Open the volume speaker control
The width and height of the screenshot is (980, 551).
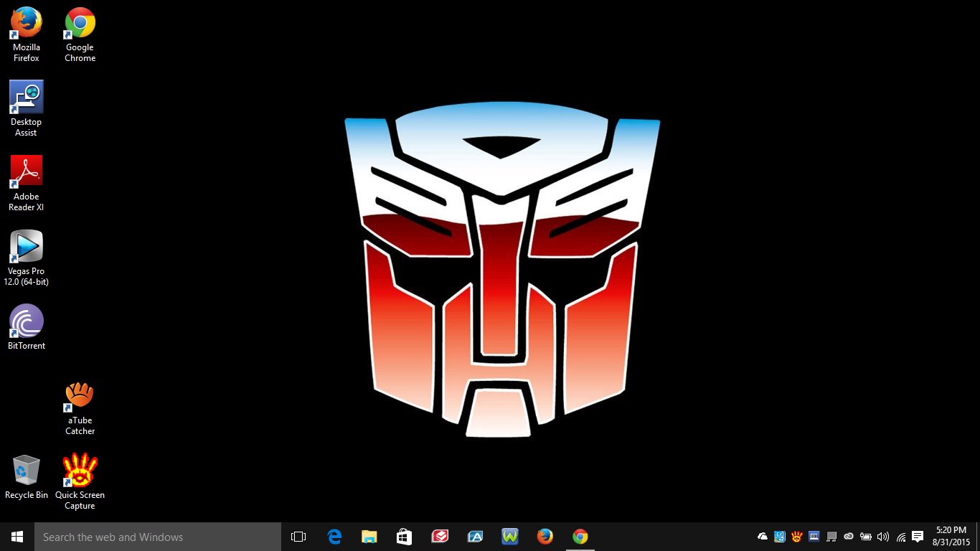883,537
